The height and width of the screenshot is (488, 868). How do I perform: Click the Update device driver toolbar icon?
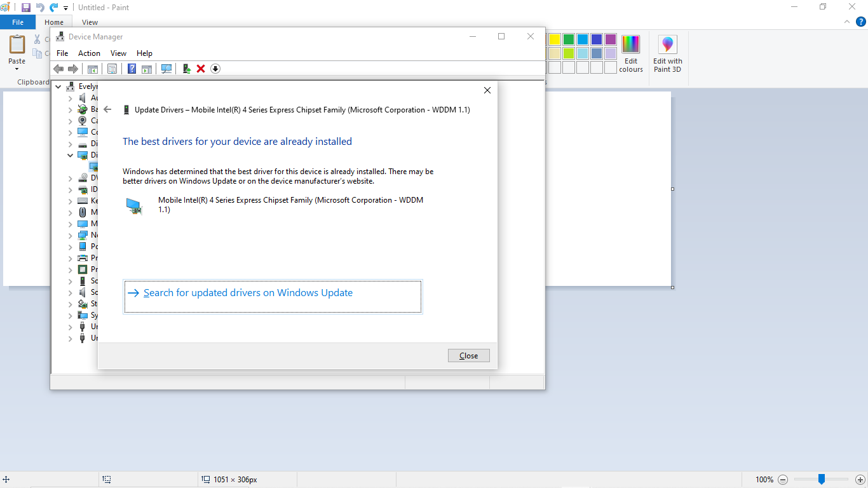tap(187, 69)
